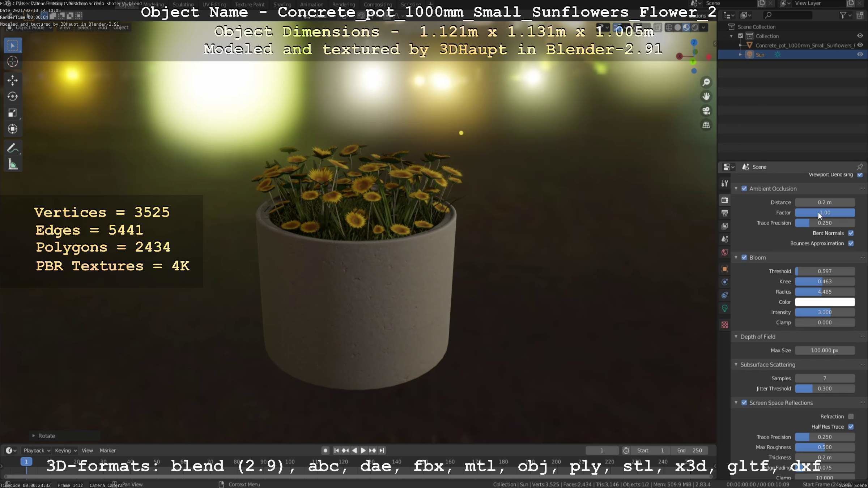The image size is (868, 488).
Task: Toggle auto keying record button
Action: point(325,450)
